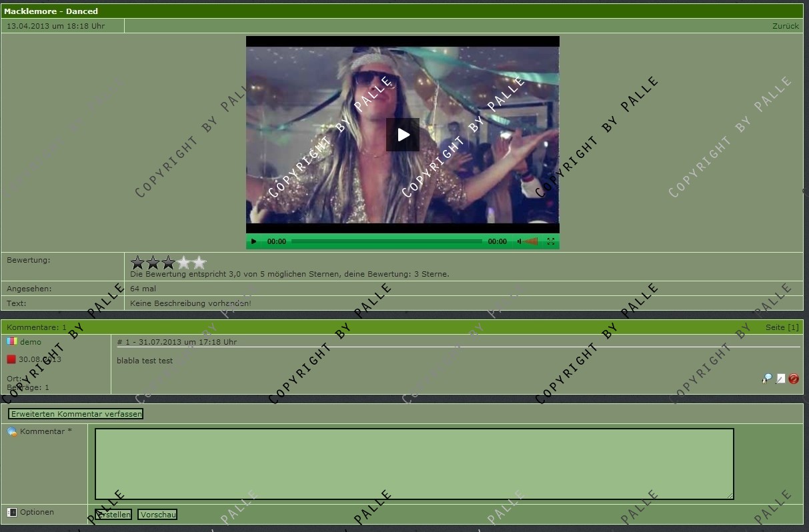Click the Kommentar speech bubble icon
The width and height of the screenshot is (809, 532).
pos(12,431)
